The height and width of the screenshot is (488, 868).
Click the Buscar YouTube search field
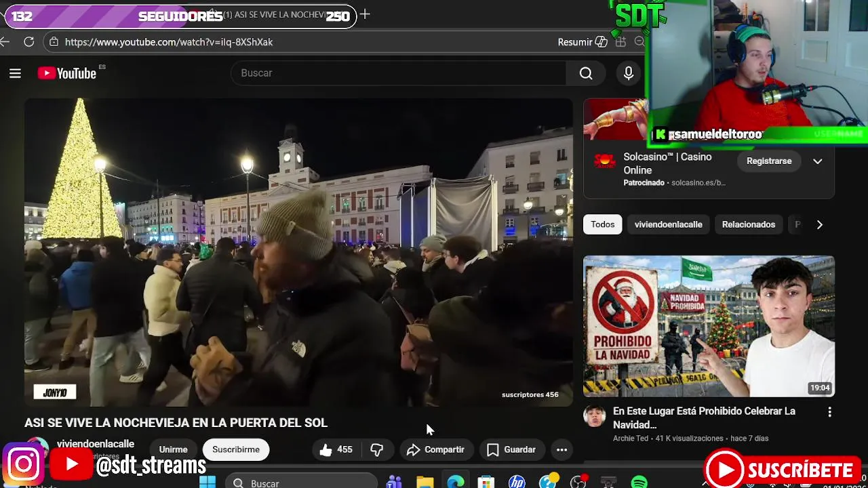pos(399,73)
